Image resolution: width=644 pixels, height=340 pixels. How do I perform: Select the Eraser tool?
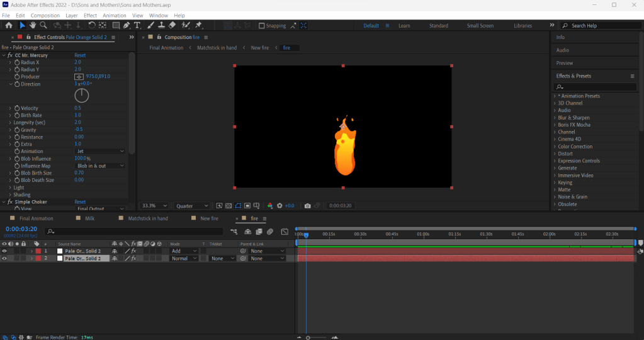tap(173, 25)
